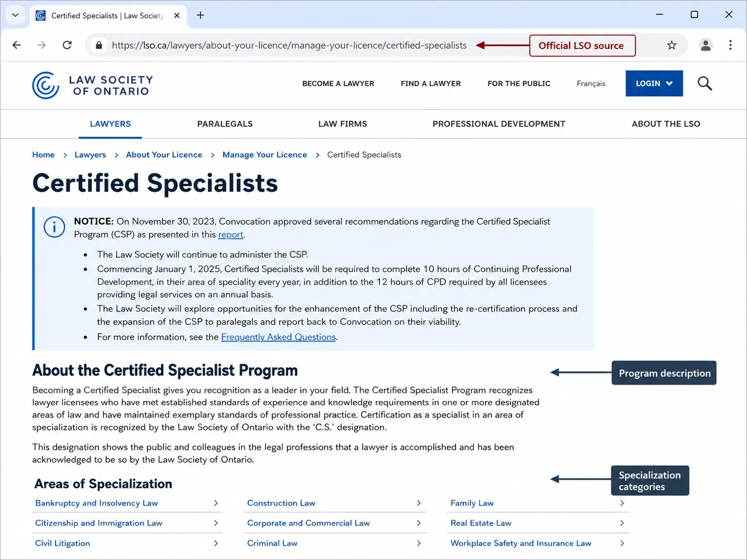Click the 'Certified Specialists' page heading

pos(155,184)
